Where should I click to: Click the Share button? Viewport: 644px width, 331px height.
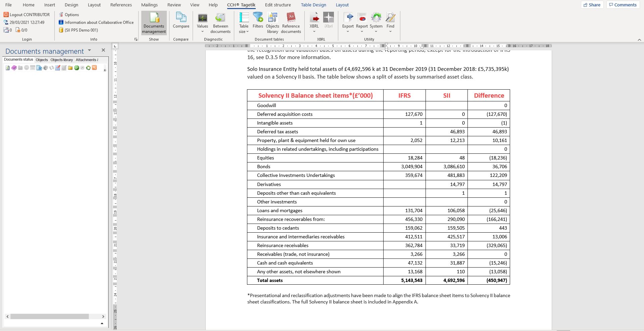(592, 5)
